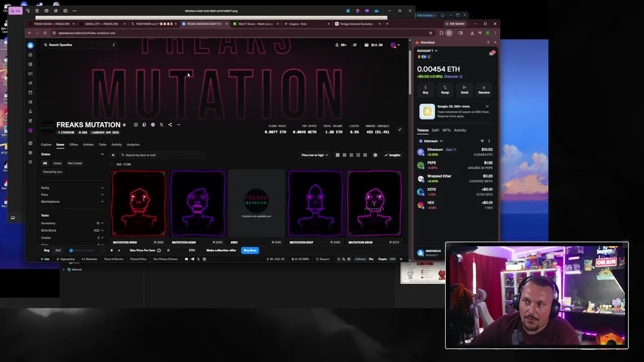The height and width of the screenshot is (362, 644).
Task: Switch to the Explore tab
Action: (46, 145)
